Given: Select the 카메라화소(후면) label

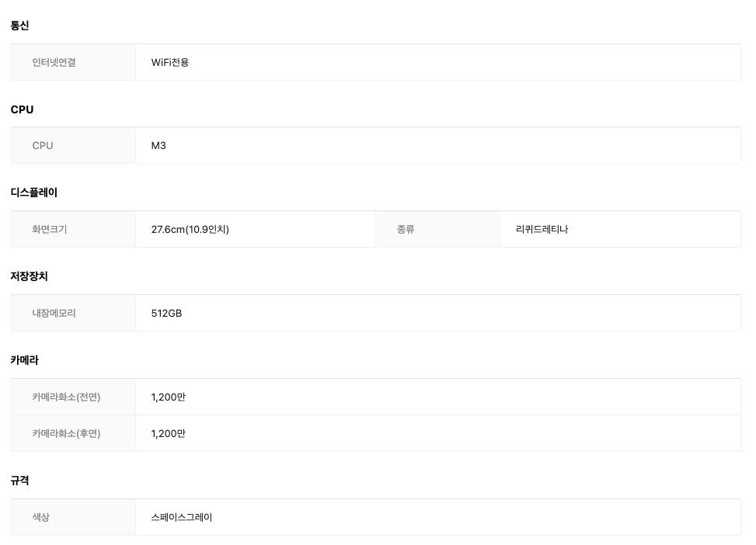Looking at the screenshot, I should pyautogui.click(x=67, y=433).
